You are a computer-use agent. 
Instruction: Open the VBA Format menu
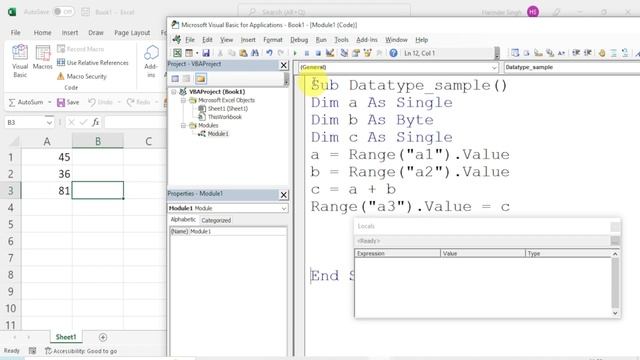click(273, 40)
